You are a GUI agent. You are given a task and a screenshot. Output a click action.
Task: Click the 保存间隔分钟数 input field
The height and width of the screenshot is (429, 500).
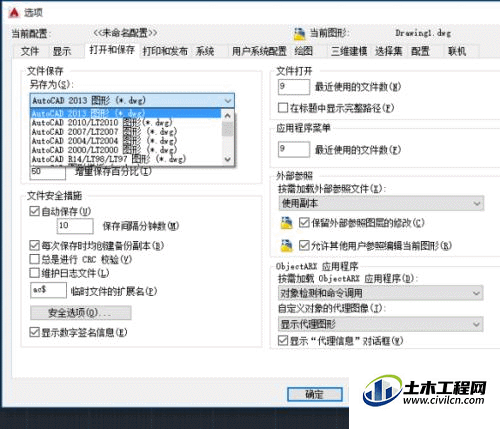point(75,226)
